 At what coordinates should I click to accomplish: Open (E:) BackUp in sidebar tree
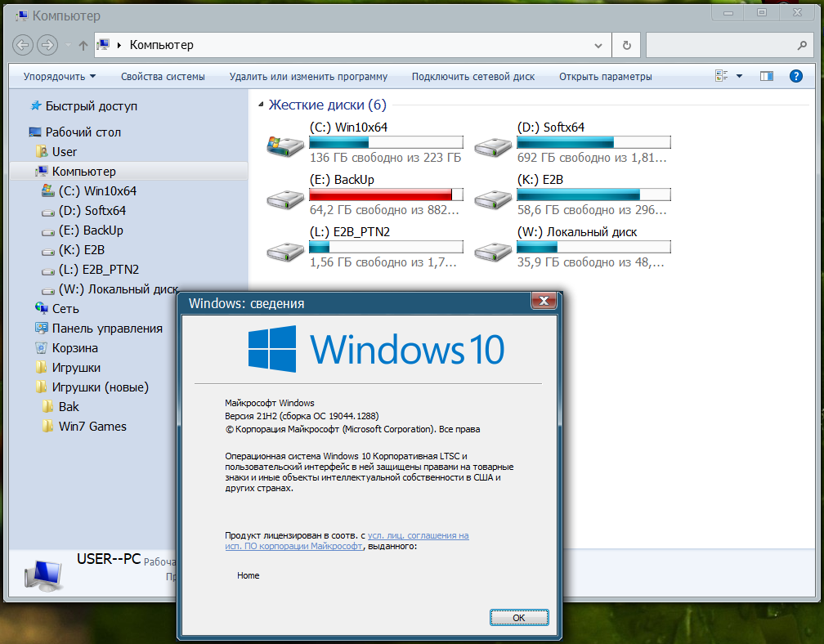(91, 230)
